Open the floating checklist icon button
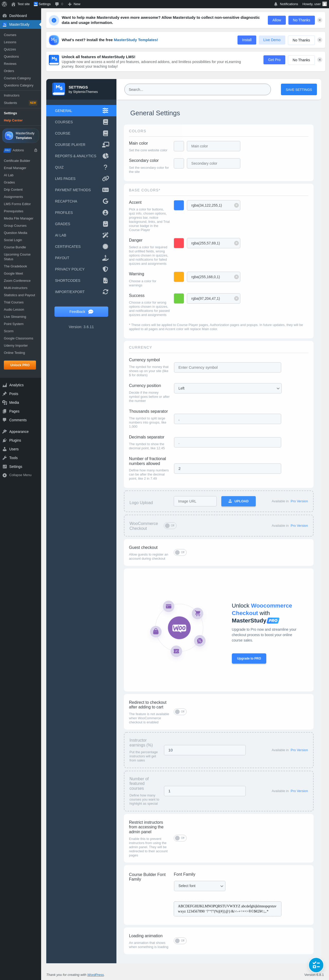 pyautogui.click(x=316, y=965)
